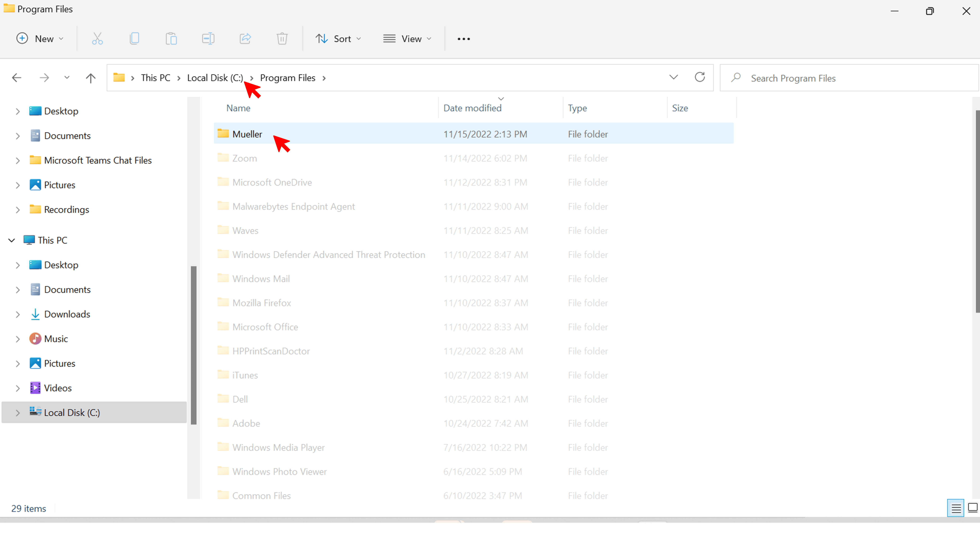Image resolution: width=980 pixels, height=552 pixels.
Task: Click the Rename icon in toolbar
Action: pyautogui.click(x=208, y=39)
